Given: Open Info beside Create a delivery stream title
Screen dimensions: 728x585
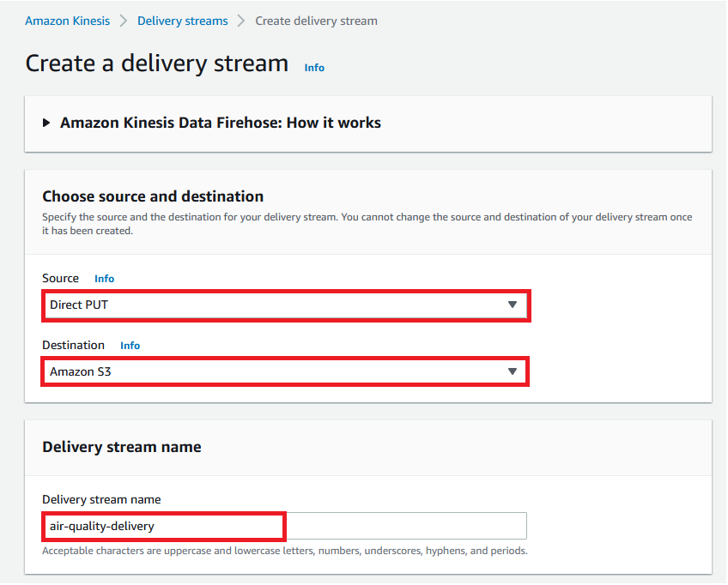Looking at the screenshot, I should [x=314, y=68].
